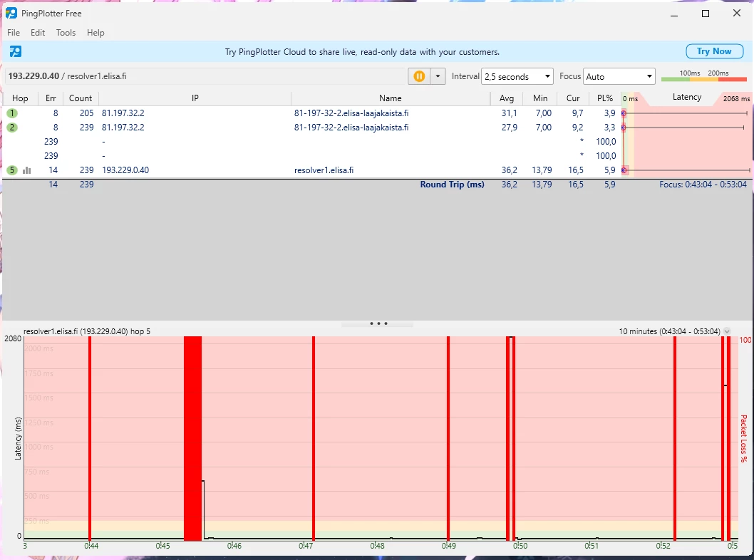Image resolution: width=754 pixels, height=560 pixels.
Task: Click Focus: 0:43:04 - 0:53:04 text
Action: point(703,185)
